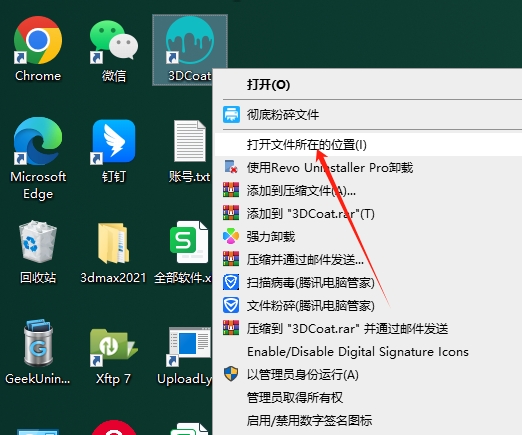This screenshot has height=435, width=522.
Task: Click the Tencent shield icon beside 扫描病毒
Action: tap(231, 282)
